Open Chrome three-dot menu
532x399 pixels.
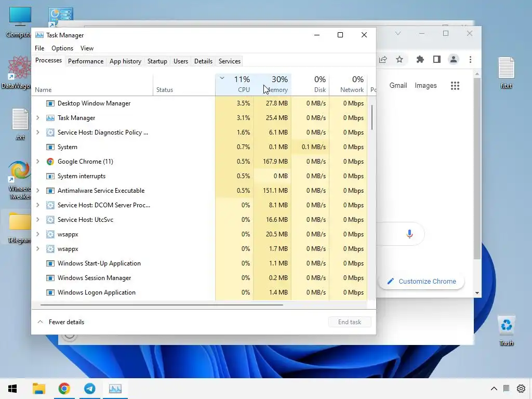470,59
